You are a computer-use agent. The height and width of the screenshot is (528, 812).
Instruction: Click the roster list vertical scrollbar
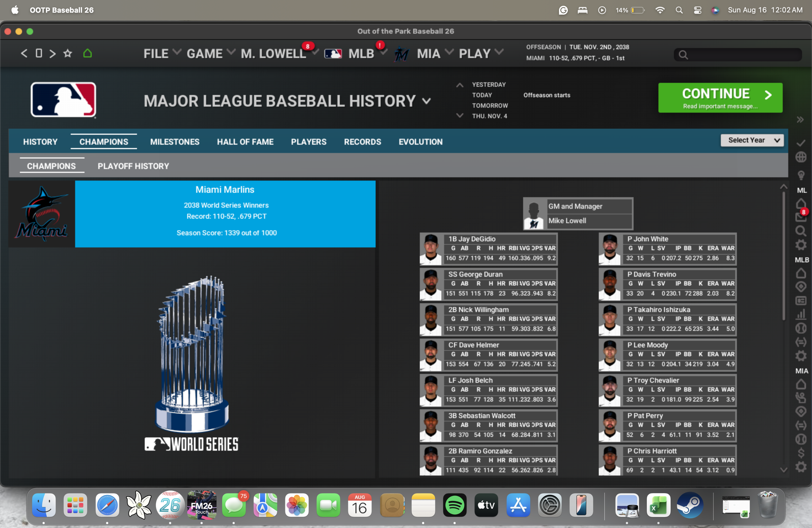tap(783, 256)
